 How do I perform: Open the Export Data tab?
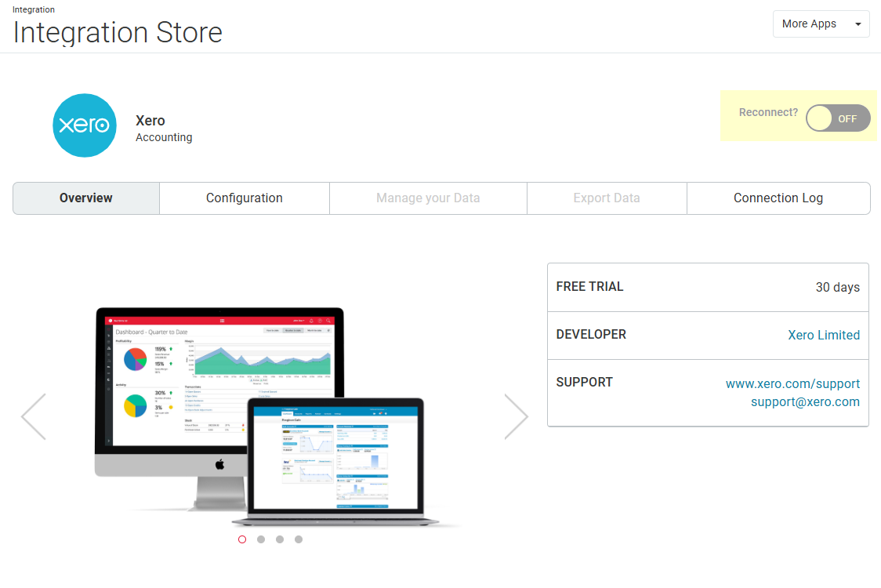click(x=607, y=198)
